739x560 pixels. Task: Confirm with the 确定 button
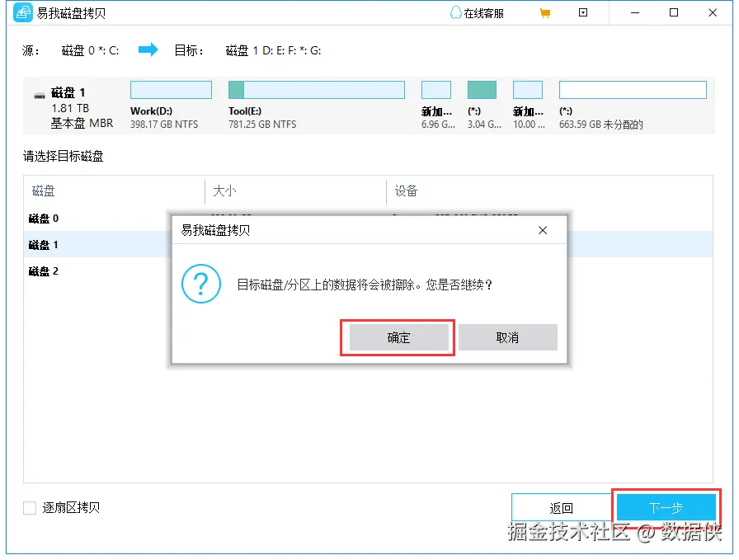pos(398,336)
